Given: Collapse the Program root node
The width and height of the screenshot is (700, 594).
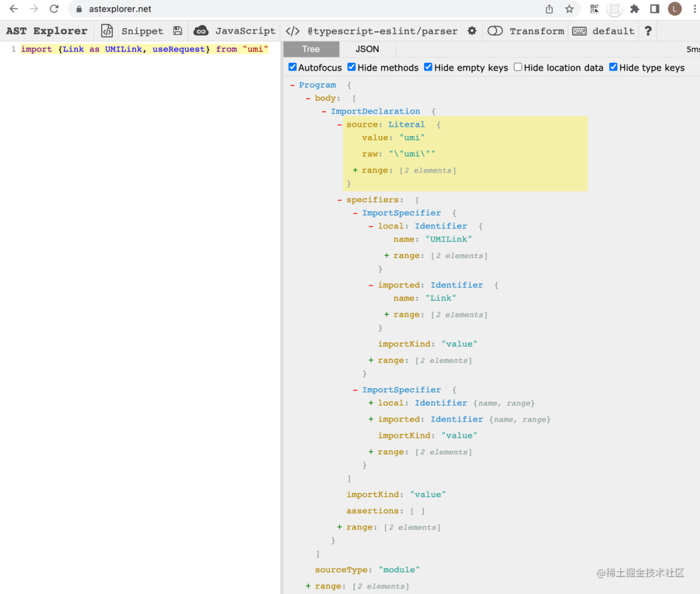Looking at the screenshot, I should (292, 86).
